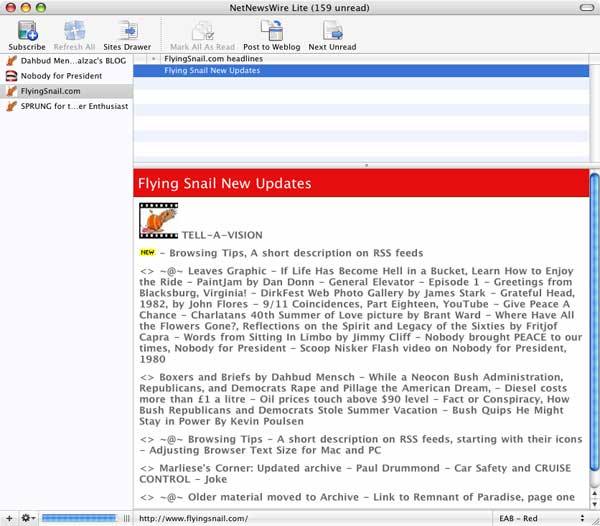Image resolution: width=600 pixels, height=526 pixels.
Task: Click the split pane divider dot
Action: coord(366,166)
